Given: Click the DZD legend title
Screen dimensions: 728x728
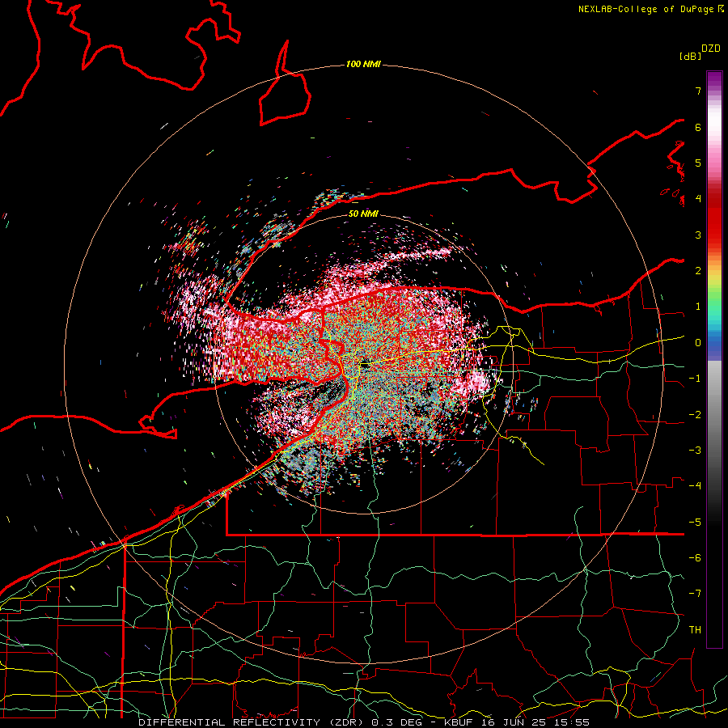Looking at the screenshot, I should [711, 49].
